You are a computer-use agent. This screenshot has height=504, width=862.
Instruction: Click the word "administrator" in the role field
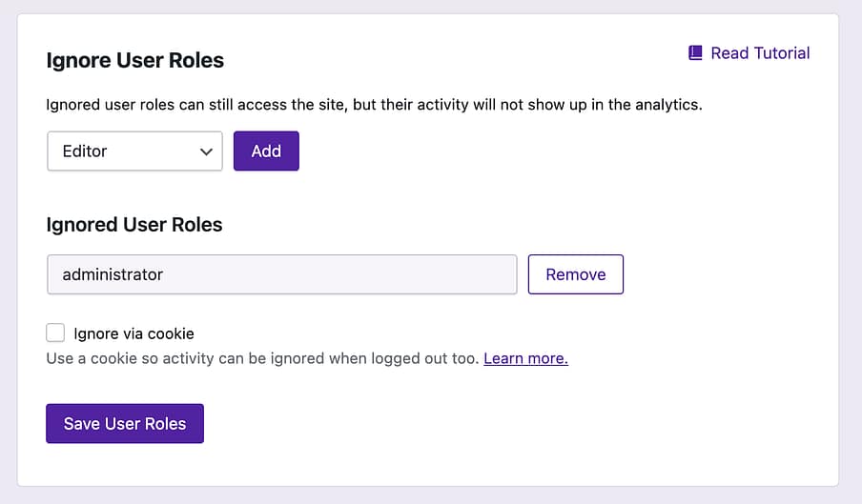tap(113, 274)
